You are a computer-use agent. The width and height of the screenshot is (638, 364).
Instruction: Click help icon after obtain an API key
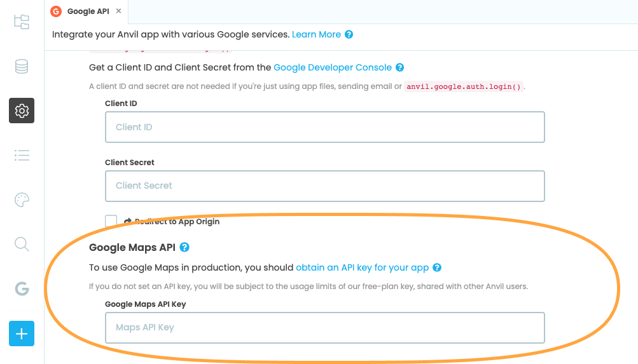(x=436, y=267)
